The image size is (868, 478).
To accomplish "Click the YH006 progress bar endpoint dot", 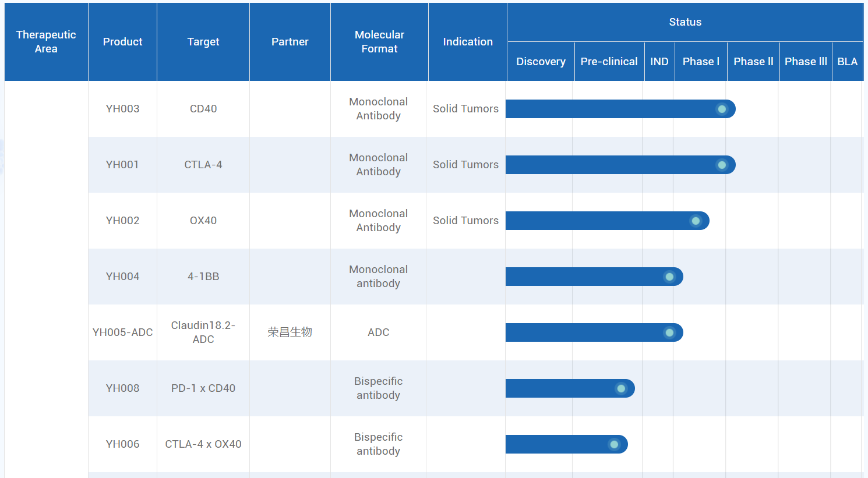I will (x=614, y=444).
